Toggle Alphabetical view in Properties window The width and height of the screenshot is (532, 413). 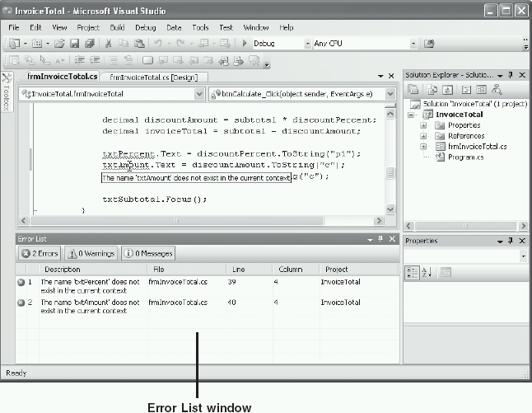[427, 272]
